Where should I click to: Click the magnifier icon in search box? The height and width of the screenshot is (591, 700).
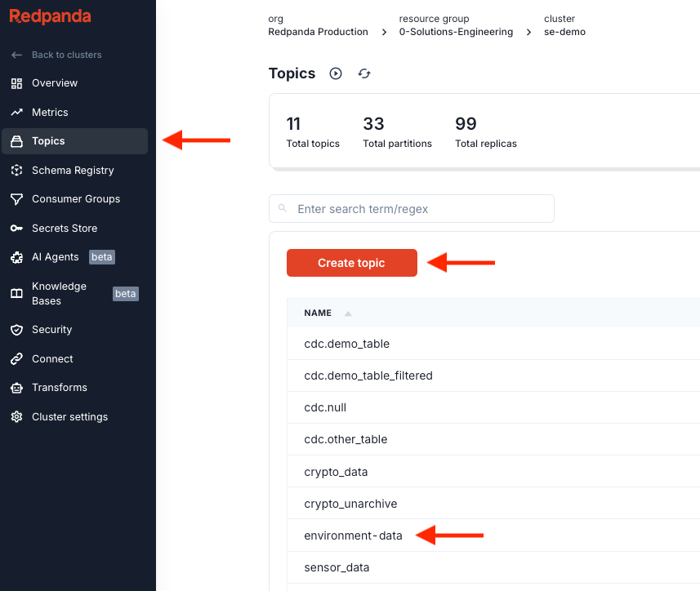pyautogui.click(x=282, y=208)
